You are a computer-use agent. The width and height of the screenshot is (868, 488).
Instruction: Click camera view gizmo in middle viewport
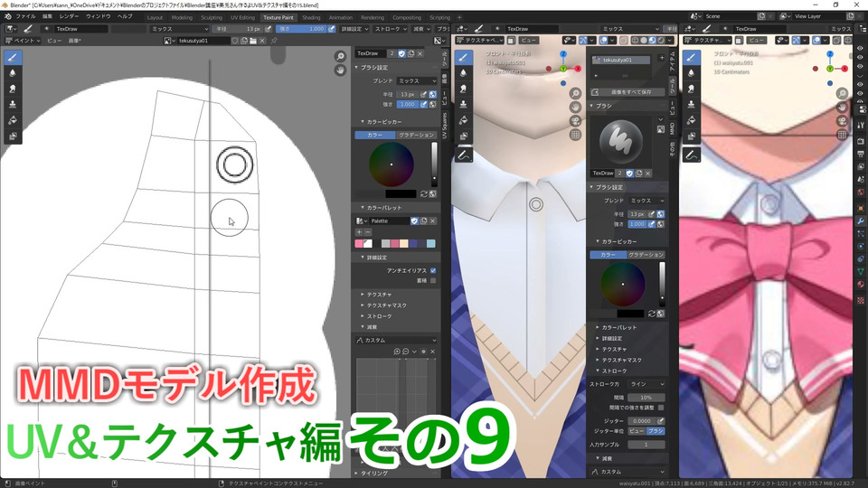point(575,121)
